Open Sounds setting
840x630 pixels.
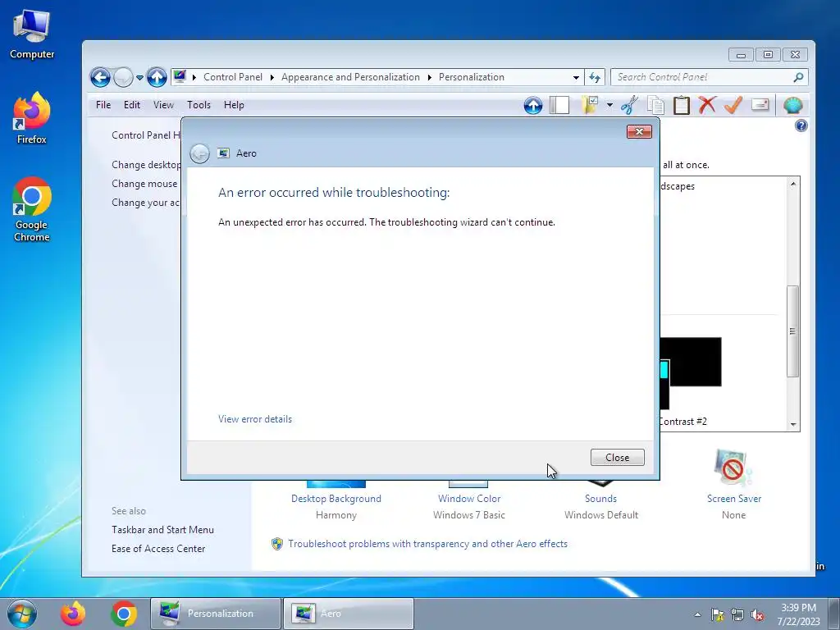(x=600, y=499)
